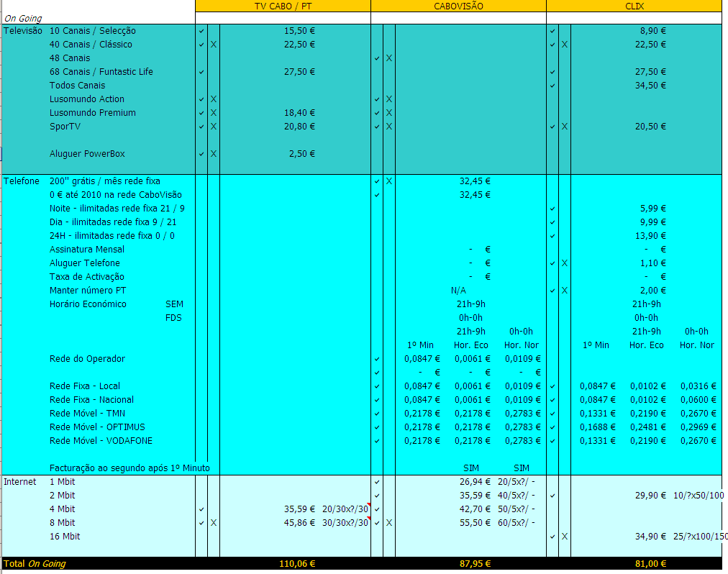Click the 0,1688 € OPTIMUS rate cell

[x=598, y=427]
